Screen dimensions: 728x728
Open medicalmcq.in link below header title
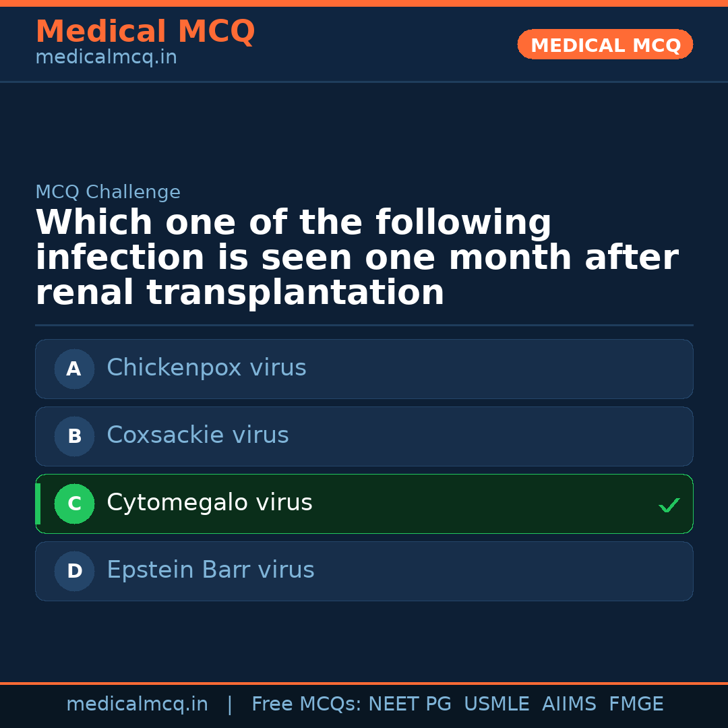[106, 58]
